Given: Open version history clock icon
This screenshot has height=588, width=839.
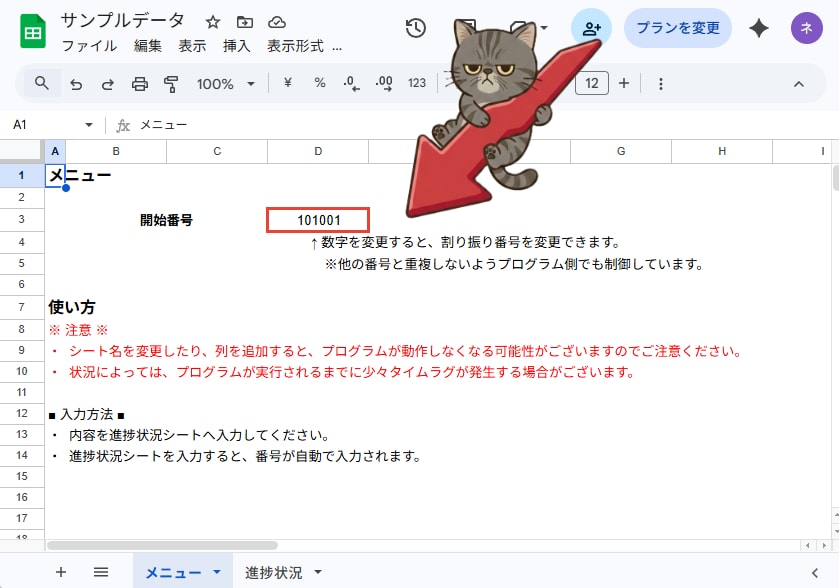Looking at the screenshot, I should click(x=415, y=28).
